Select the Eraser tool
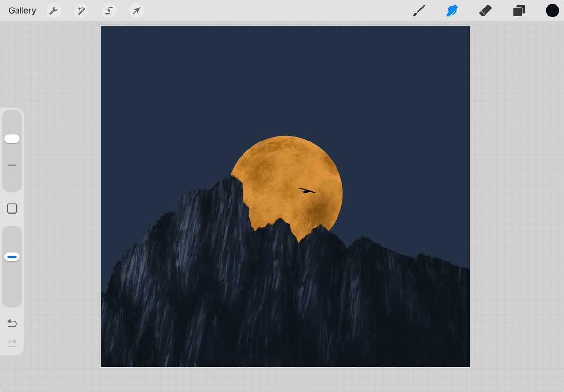564x392 pixels. (486, 10)
